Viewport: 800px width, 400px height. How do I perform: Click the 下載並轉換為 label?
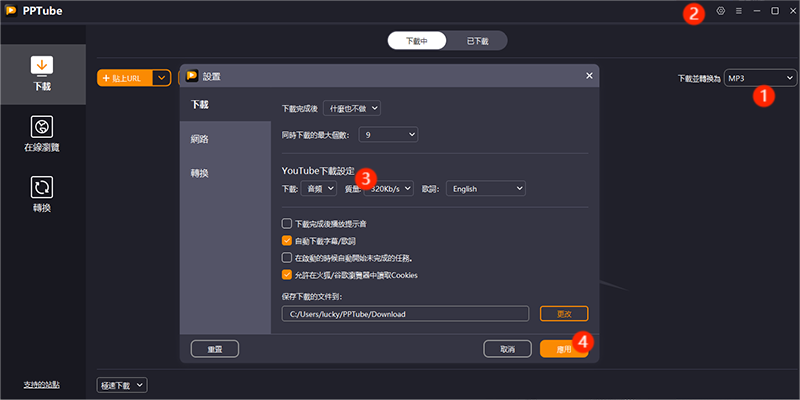coord(699,79)
